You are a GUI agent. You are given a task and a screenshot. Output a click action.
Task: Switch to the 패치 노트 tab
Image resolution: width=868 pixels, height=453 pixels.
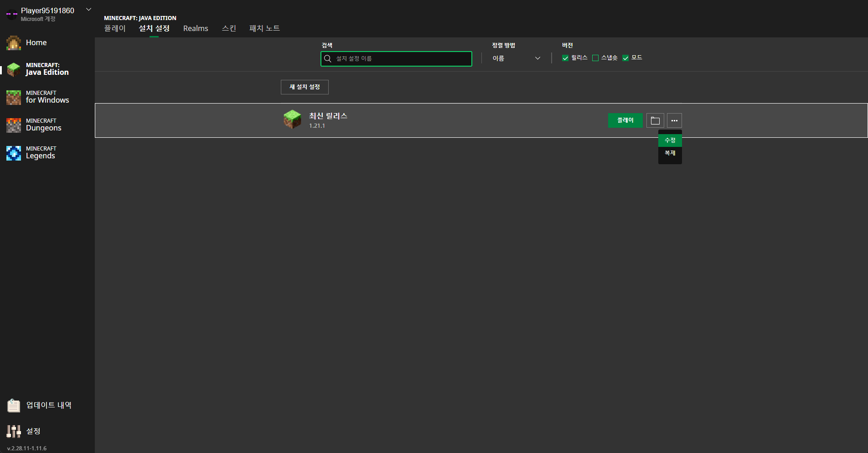click(x=264, y=28)
